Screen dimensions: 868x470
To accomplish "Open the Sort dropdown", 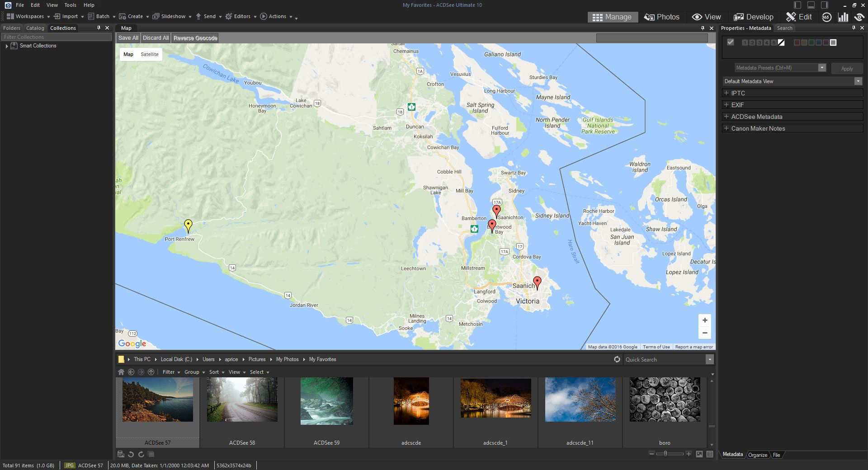I will coord(217,372).
